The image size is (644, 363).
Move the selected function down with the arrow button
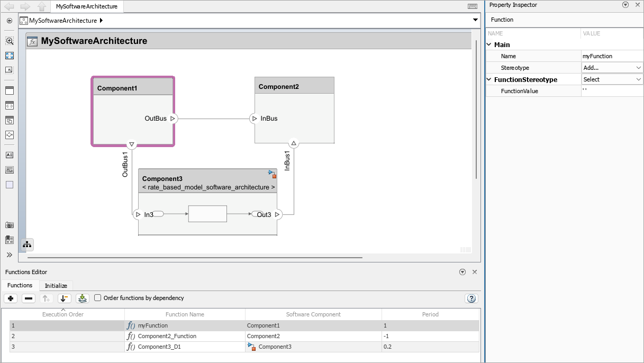click(x=64, y=298)
